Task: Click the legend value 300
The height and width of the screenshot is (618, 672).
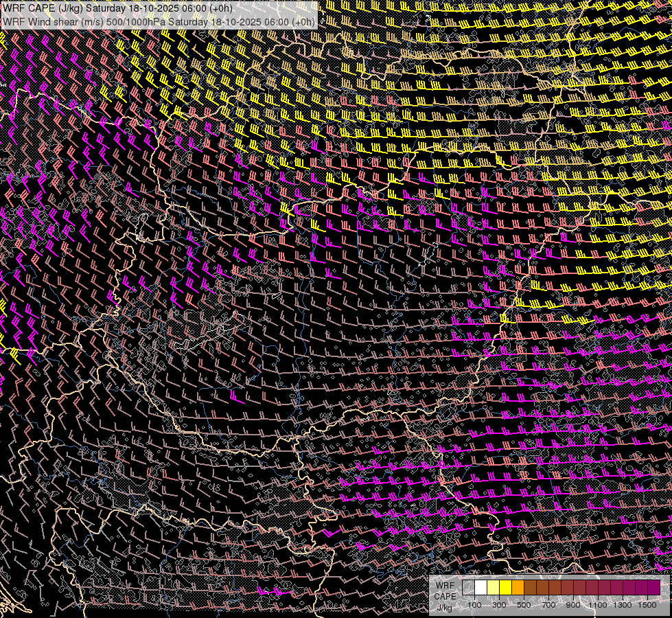Action: tap(499, 605)
